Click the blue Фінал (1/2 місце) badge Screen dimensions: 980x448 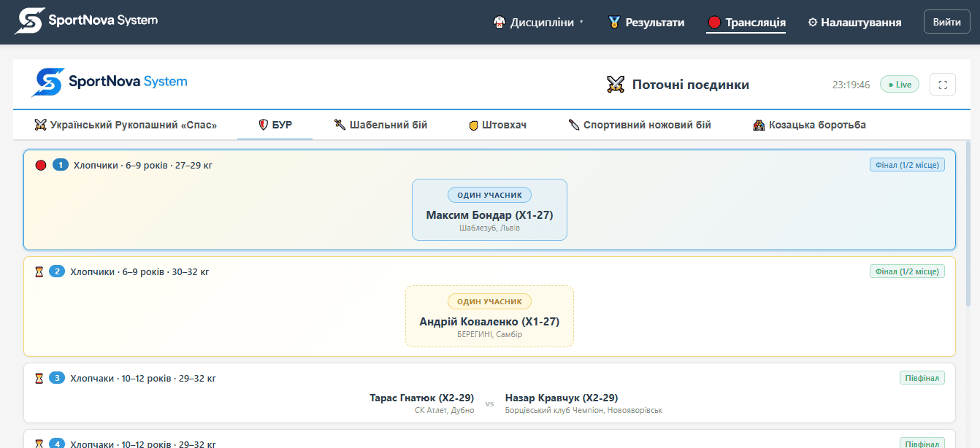pyautogui.click(x=907, y=165)
